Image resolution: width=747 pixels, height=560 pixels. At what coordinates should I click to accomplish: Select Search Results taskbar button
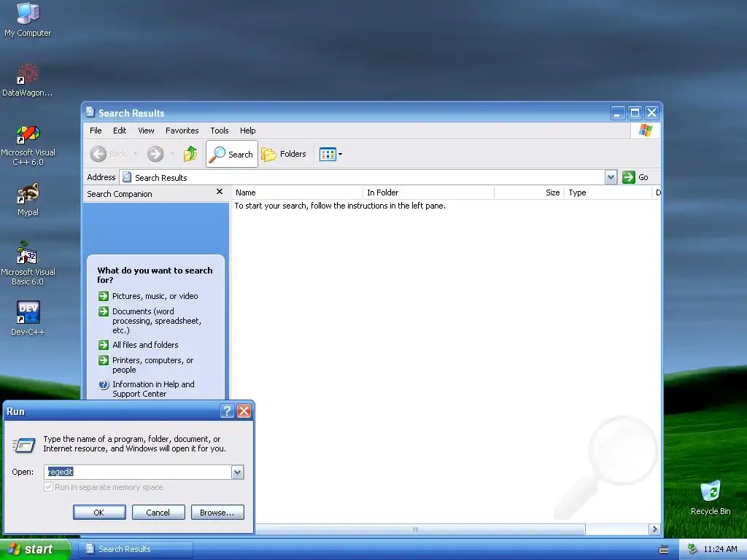pos(135,549)
